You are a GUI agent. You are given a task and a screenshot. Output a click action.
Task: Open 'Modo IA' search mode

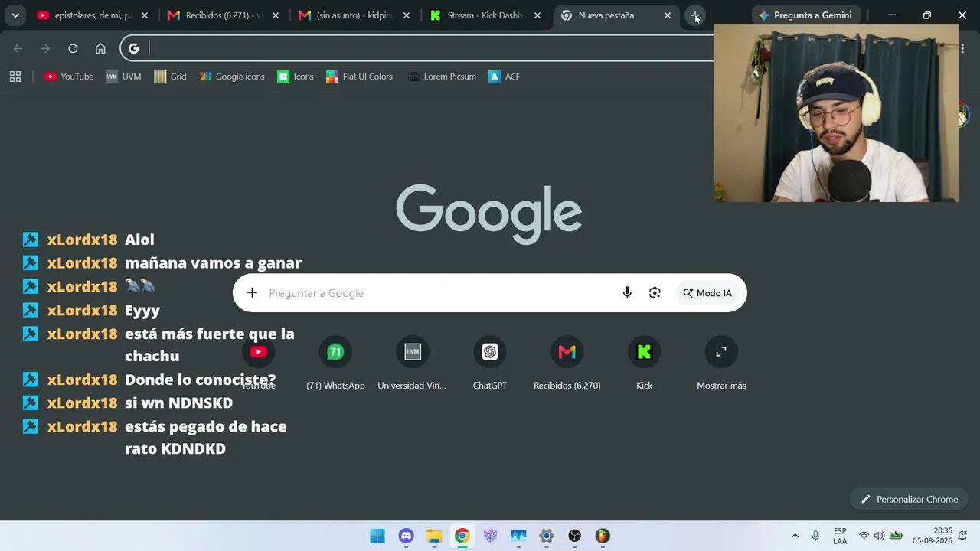707,293
